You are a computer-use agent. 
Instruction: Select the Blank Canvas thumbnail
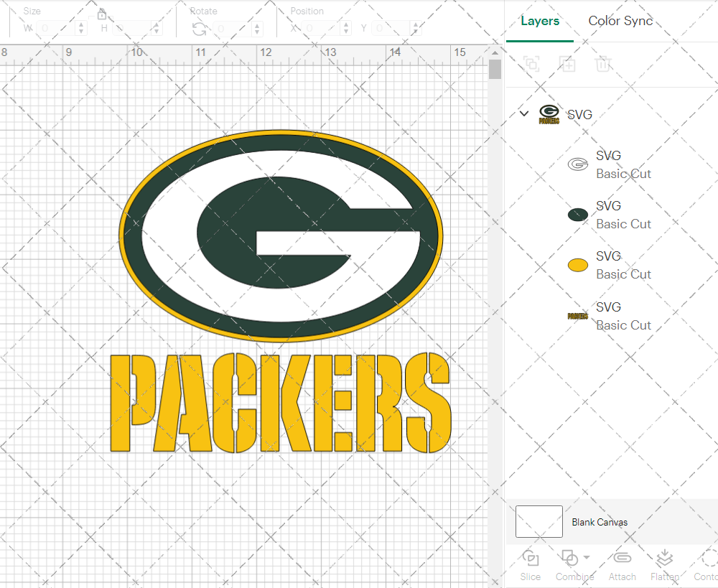point(539,522)
